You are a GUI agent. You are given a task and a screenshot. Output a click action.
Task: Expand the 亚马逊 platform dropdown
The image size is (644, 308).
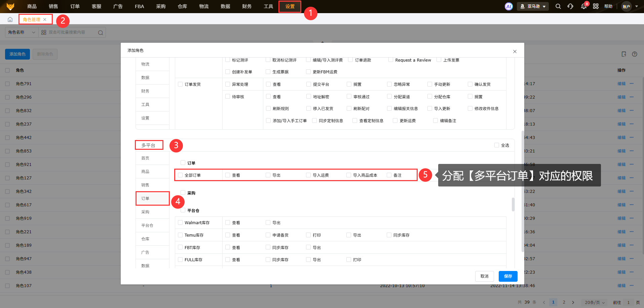coord(533,6)
